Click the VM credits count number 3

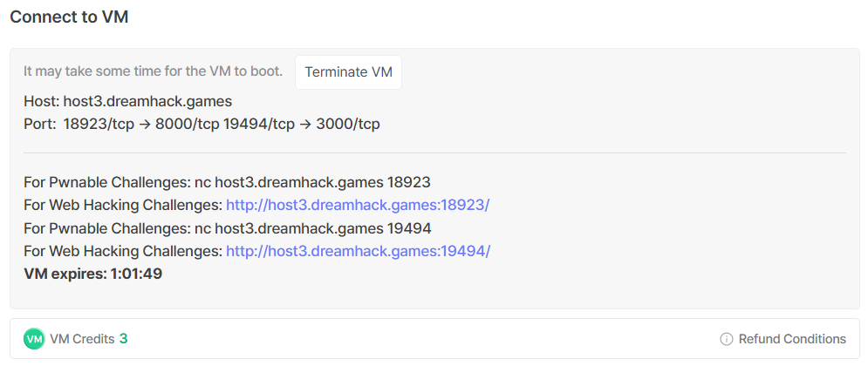click(x=124, y=339)
